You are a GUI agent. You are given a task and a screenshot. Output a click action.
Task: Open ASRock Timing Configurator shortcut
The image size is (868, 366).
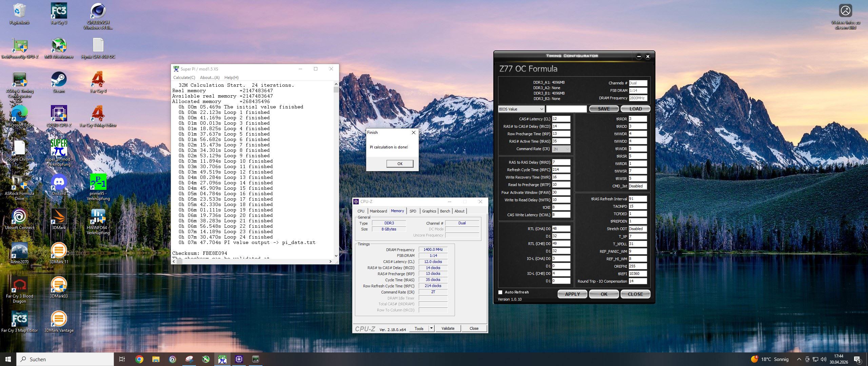pyautogui.click(x=19, y=84)
